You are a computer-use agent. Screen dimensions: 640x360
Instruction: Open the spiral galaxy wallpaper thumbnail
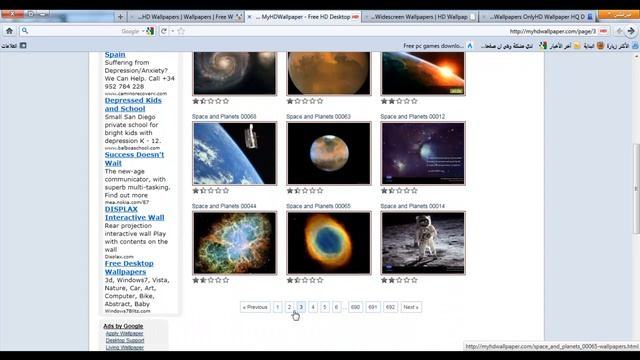(x=235, y=73)
